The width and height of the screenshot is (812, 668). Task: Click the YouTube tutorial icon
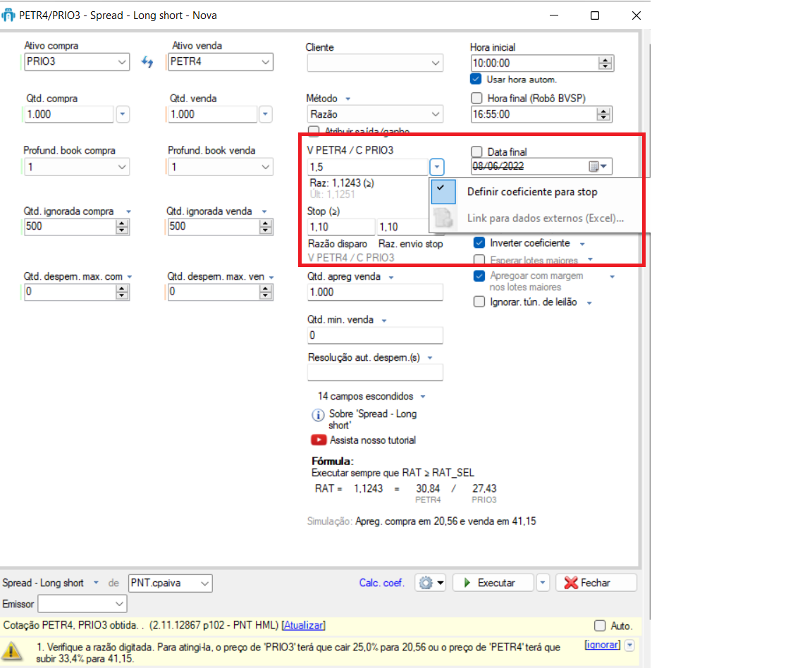pyautogui.click(x=319, y=440)
